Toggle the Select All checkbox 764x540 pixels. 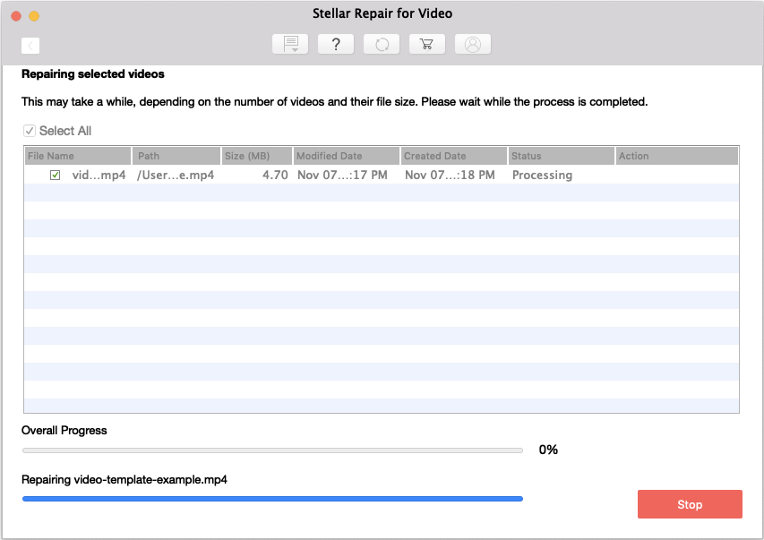point(29,131)
